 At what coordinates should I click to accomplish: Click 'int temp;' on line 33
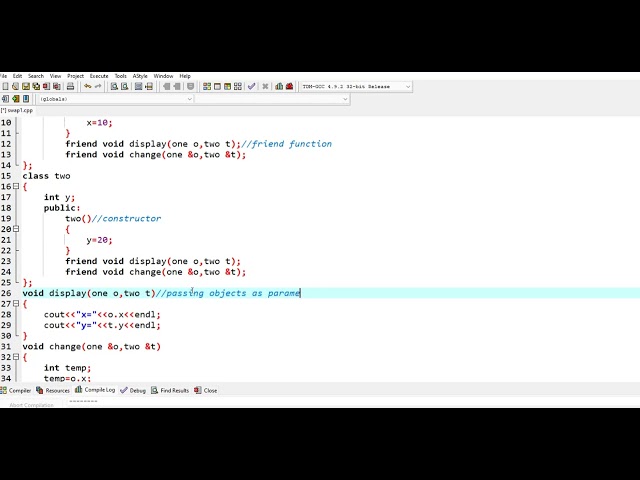[x=67, y=368]
